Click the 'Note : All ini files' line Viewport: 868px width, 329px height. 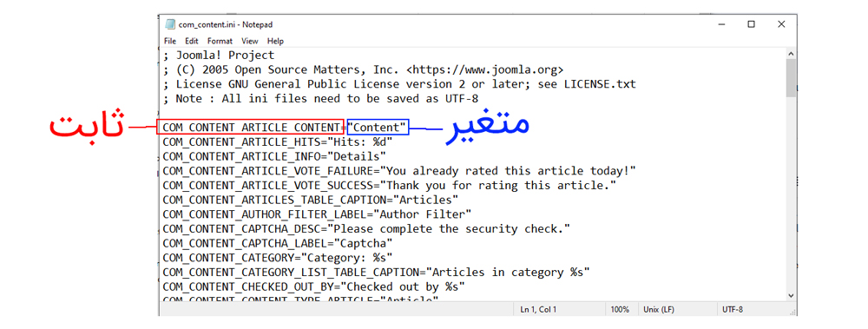(320, 99)
